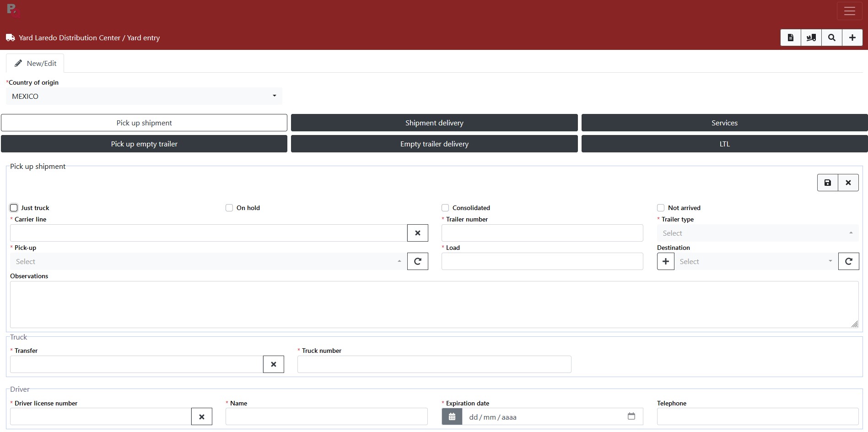Image resolution: width=868 pixels, height=432 pixels.
Task: Click the document icon in top toolbar
Action: click(x=790, y=38)
